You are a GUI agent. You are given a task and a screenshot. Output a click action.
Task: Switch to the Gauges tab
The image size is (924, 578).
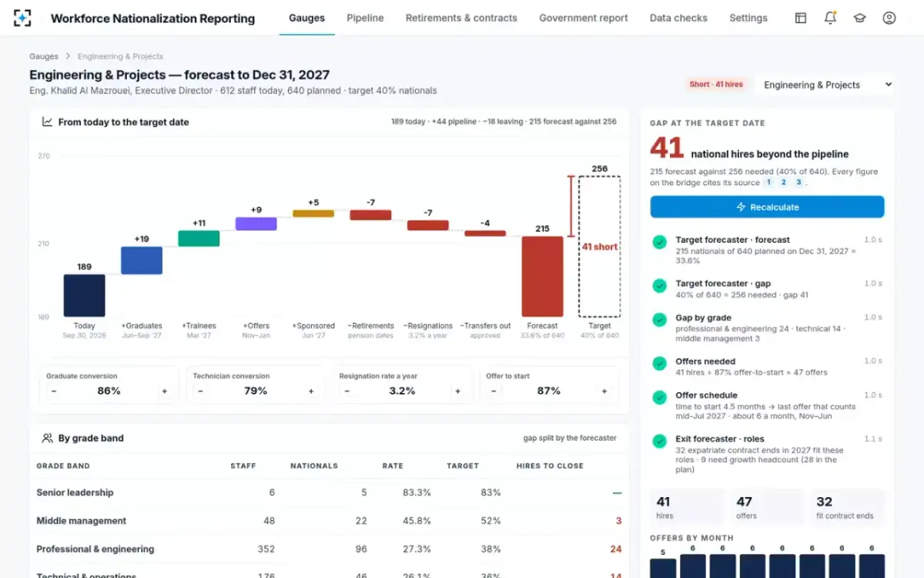pyautogui.click(x=306, y=18)
